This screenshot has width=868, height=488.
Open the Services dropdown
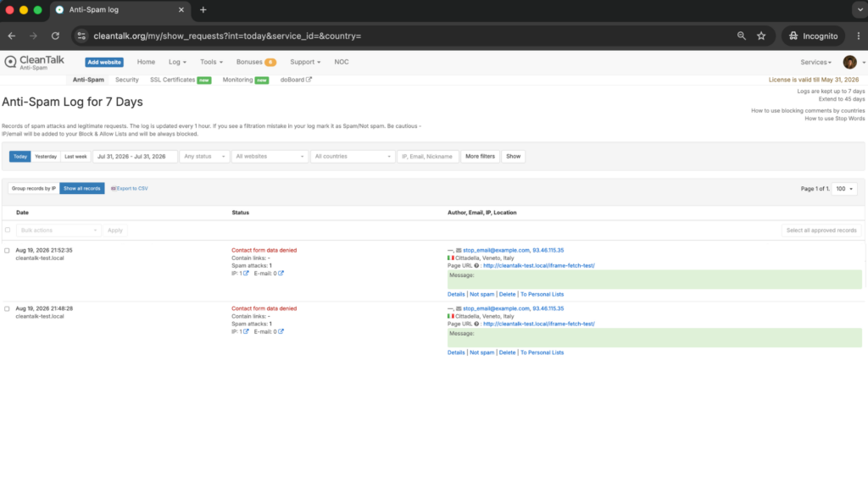815,63
